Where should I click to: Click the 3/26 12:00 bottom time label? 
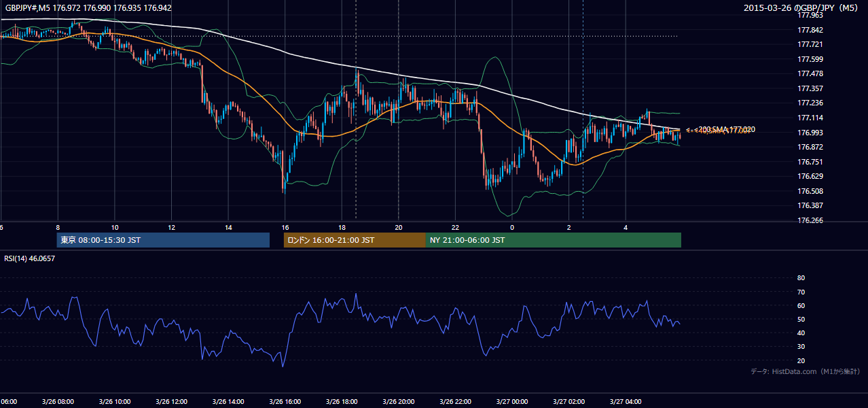171,402
